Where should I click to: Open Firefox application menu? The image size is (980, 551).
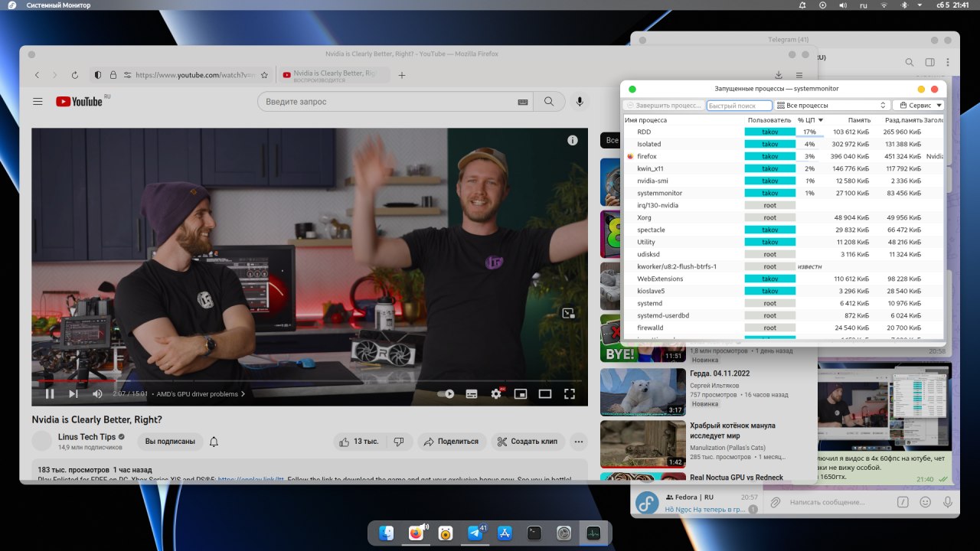799,75
